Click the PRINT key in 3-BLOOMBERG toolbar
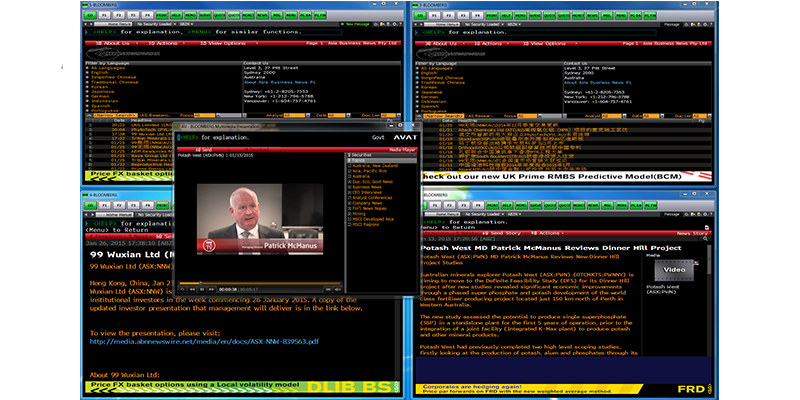 (491, 15)
